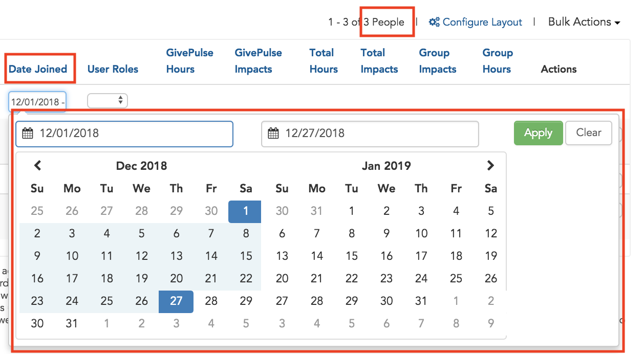
Task: Sort by User Roles column
Action: point(113,69)
